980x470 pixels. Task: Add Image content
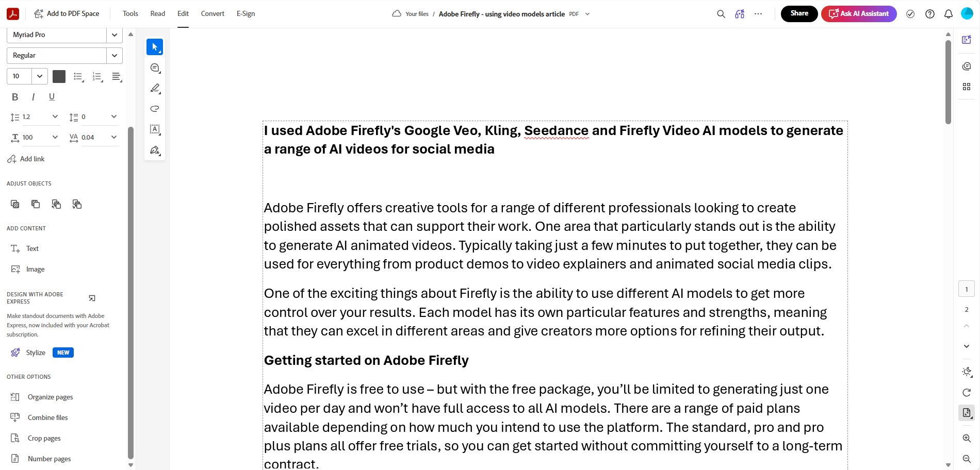pyautogui.click(x=28, y=269)
